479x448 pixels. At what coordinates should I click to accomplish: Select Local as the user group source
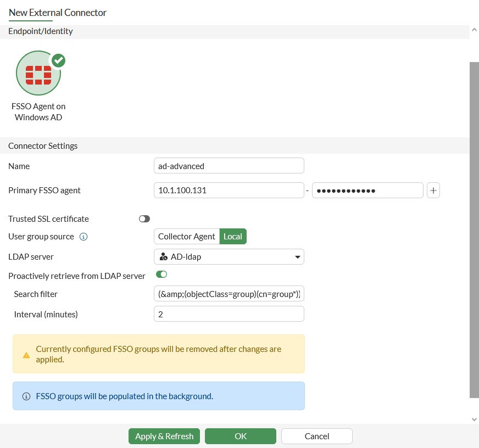[x=233, y=237]
